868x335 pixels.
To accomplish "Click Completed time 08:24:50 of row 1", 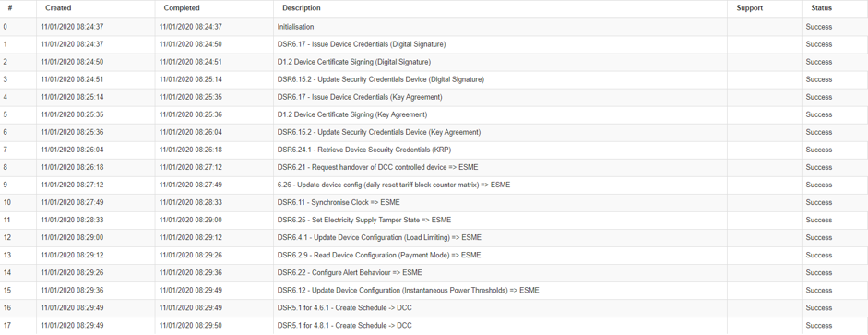I will coord(190,44).
